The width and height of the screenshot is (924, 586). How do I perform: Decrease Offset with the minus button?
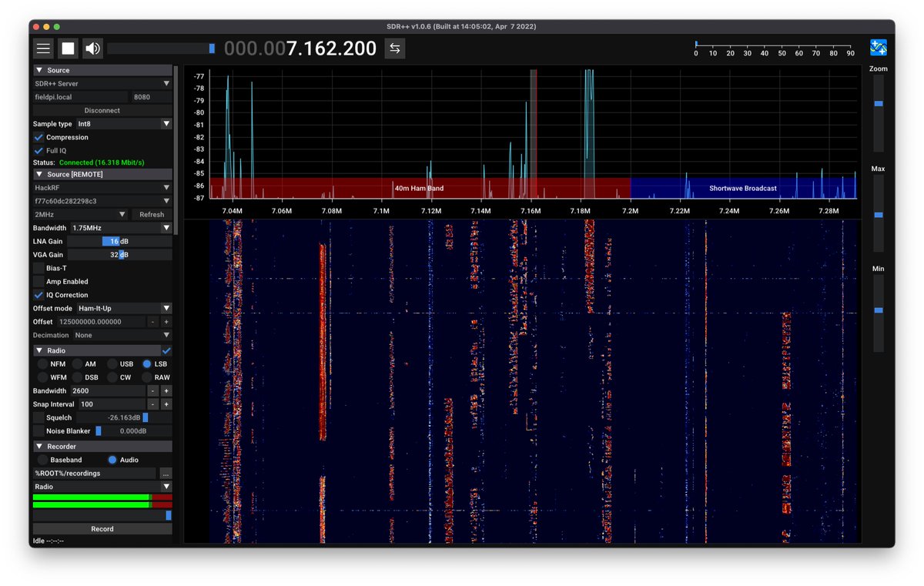153,322
